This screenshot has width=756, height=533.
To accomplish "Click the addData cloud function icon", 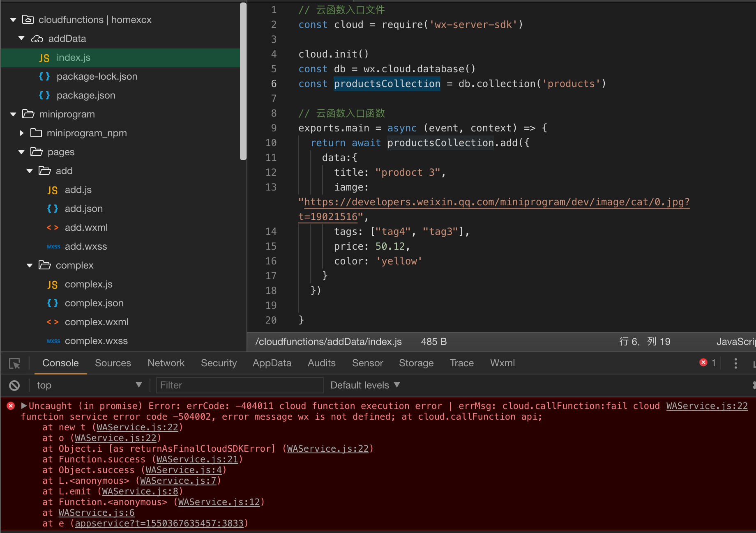I will (37, 39).
